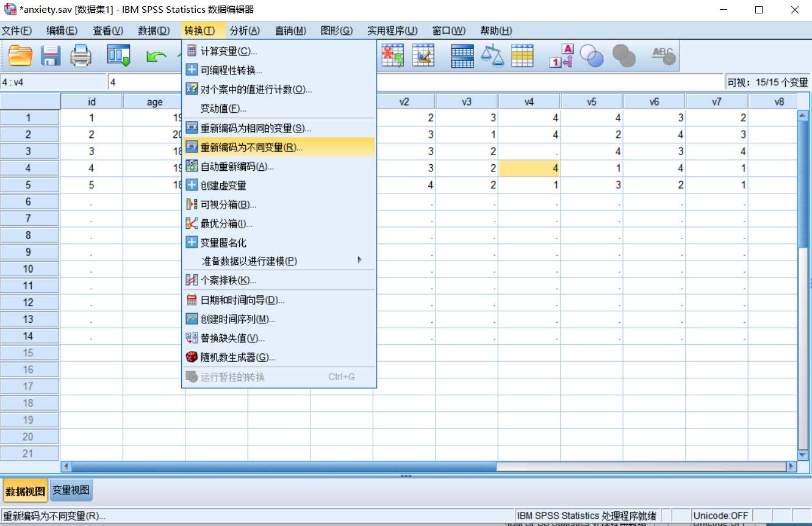Click the Open data document folder icon

click(20, 56)
